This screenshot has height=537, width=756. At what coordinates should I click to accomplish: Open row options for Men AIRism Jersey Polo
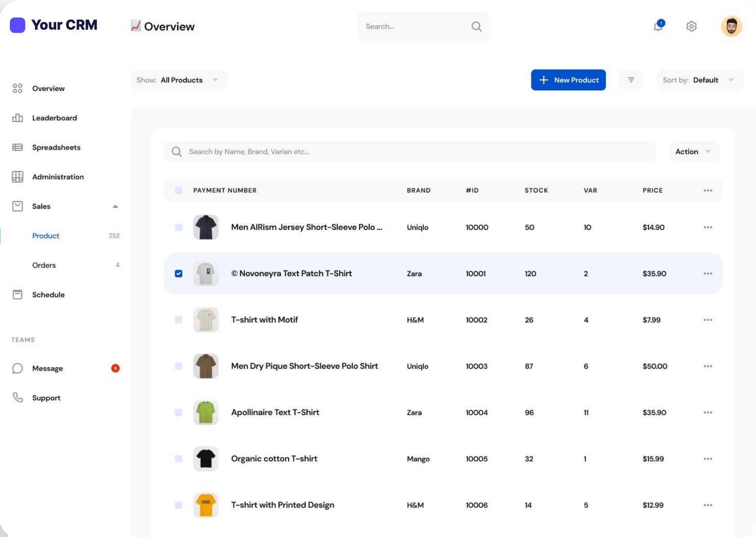tap(708, 227)
